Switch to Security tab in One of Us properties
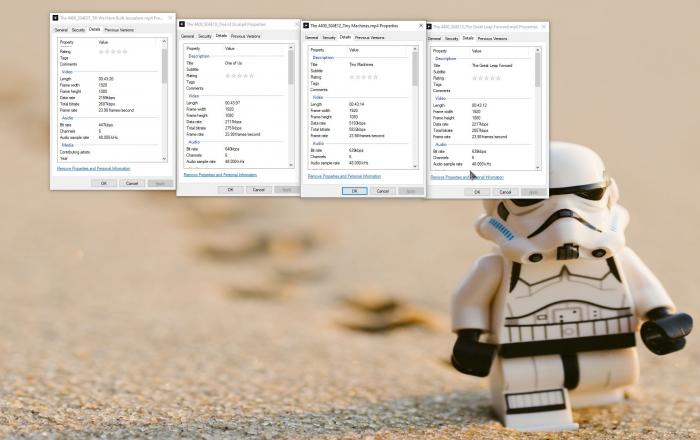 click(x=204, y=35)
